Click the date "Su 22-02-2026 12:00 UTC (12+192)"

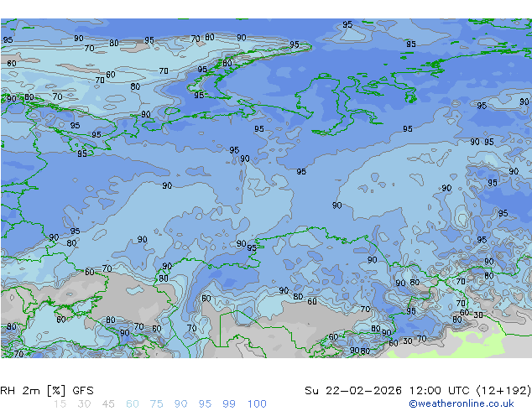click(x=418, y=391)
